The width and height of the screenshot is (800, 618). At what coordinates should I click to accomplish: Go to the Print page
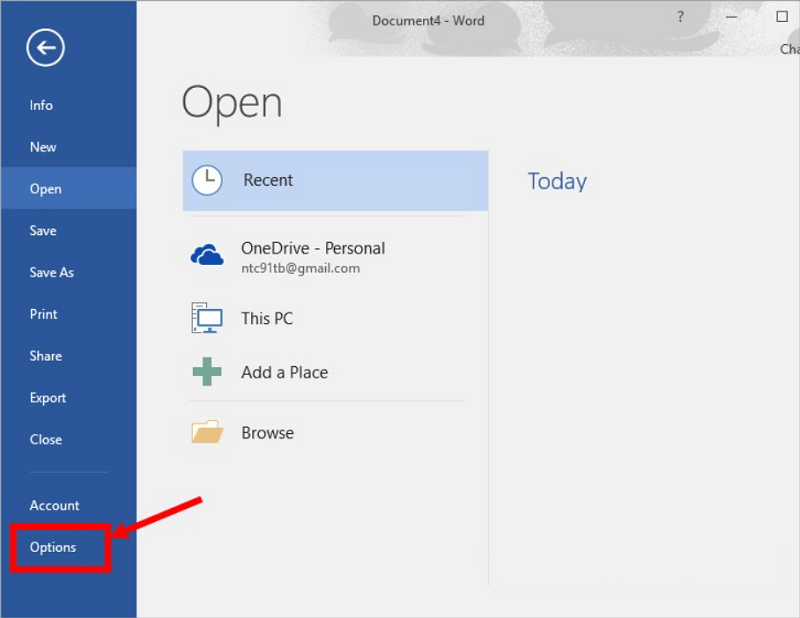tap(44, 314)
